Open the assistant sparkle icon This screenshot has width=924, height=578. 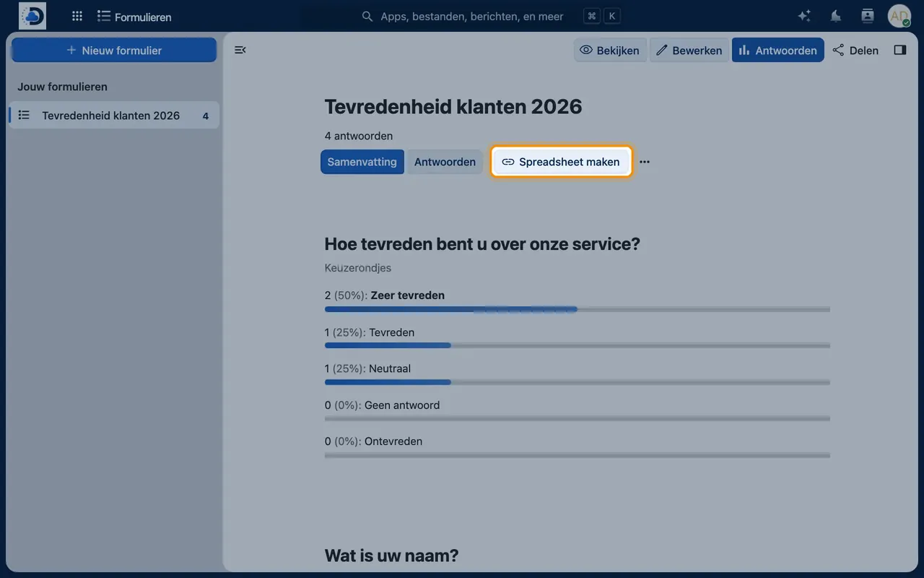(x=804, y=16)
